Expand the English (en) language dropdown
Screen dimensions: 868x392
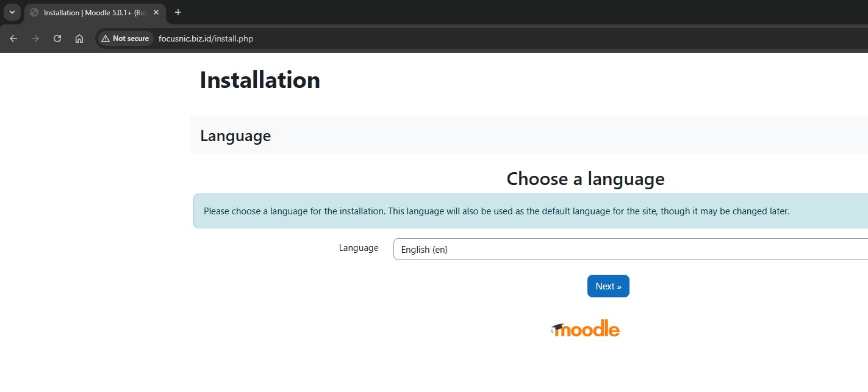click(x=628, y=249)
